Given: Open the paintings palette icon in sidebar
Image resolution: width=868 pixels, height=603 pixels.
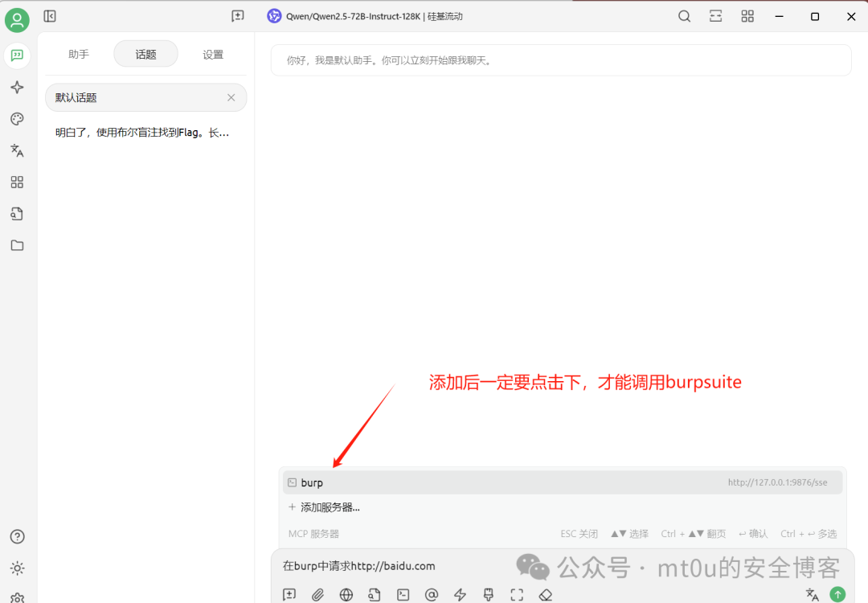Looking at the screenshot, I should pos(17,118).
